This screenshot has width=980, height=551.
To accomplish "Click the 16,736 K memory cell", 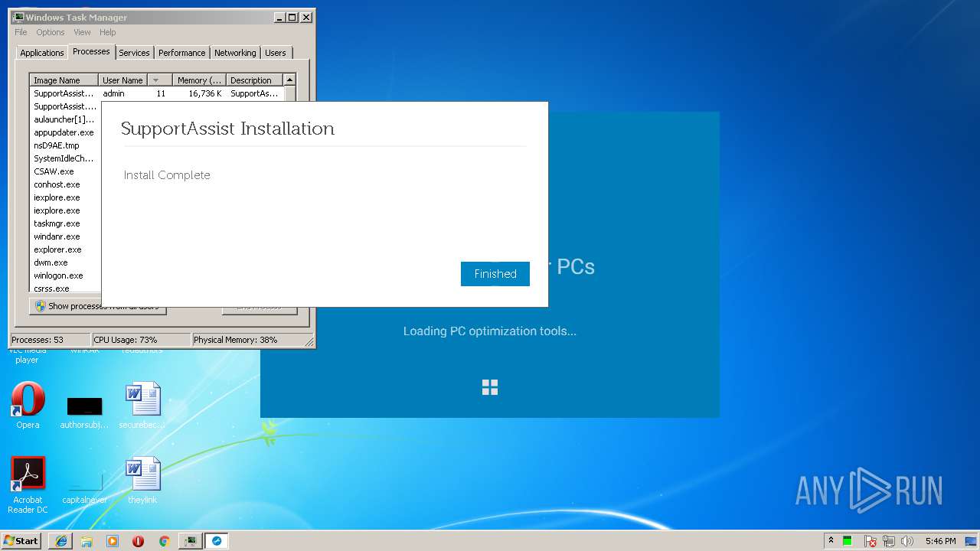I will coord(205,93).
